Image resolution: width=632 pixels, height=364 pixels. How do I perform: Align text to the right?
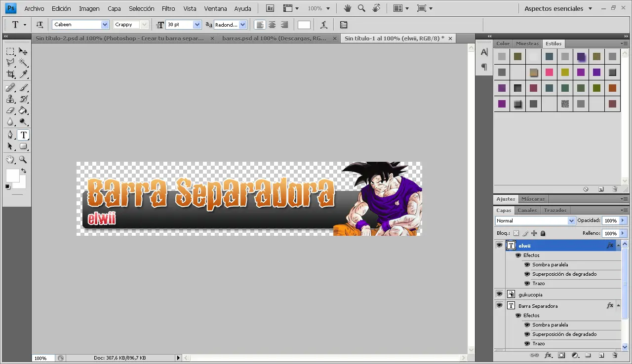pyautogui.click(x=284, y=25)
